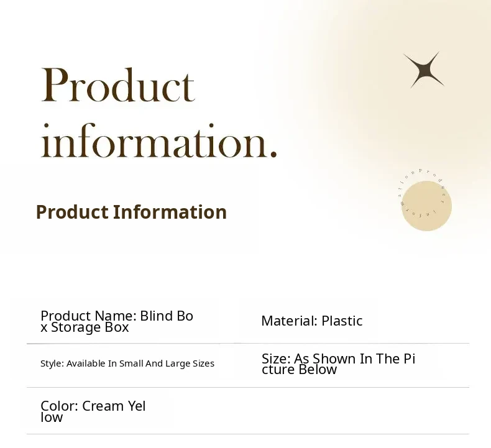Click the dark four-pointed star icon
The width and height of the screenshot is (491, 448).
tap(424, 70)
